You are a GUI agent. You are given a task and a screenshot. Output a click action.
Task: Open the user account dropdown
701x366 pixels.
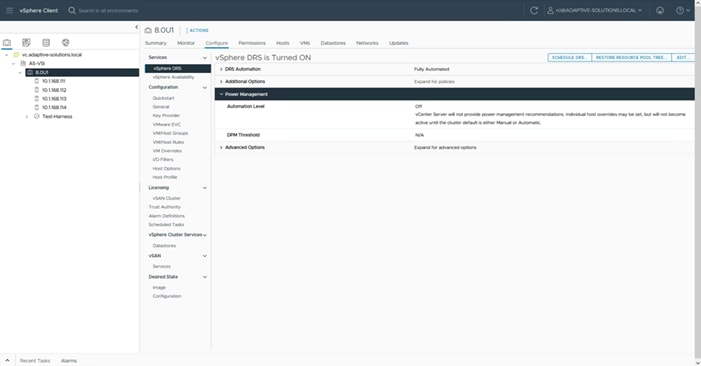click(x=595, y=10)
